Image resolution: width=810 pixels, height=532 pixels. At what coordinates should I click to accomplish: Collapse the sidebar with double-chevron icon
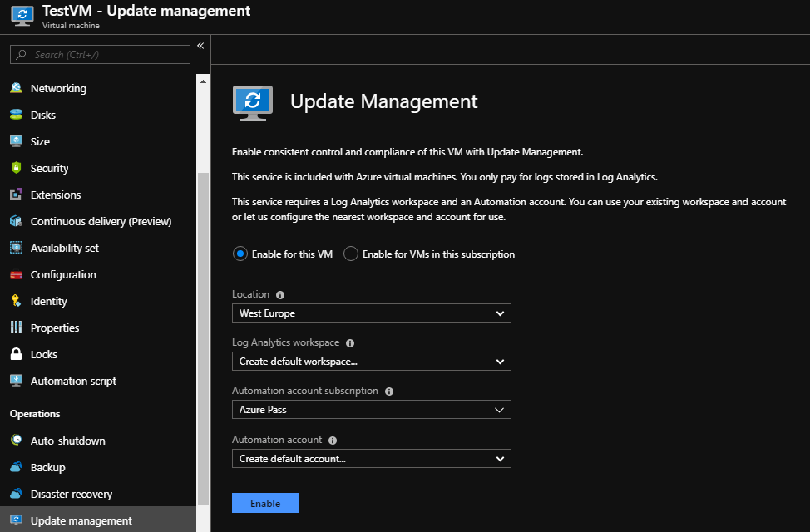tap(200, 46)
